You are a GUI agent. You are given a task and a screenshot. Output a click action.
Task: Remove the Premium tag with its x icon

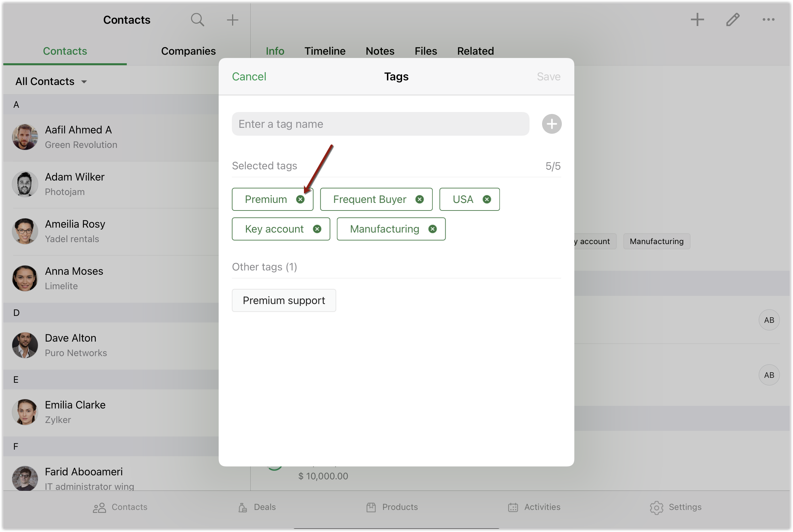(x=300, y=200)
